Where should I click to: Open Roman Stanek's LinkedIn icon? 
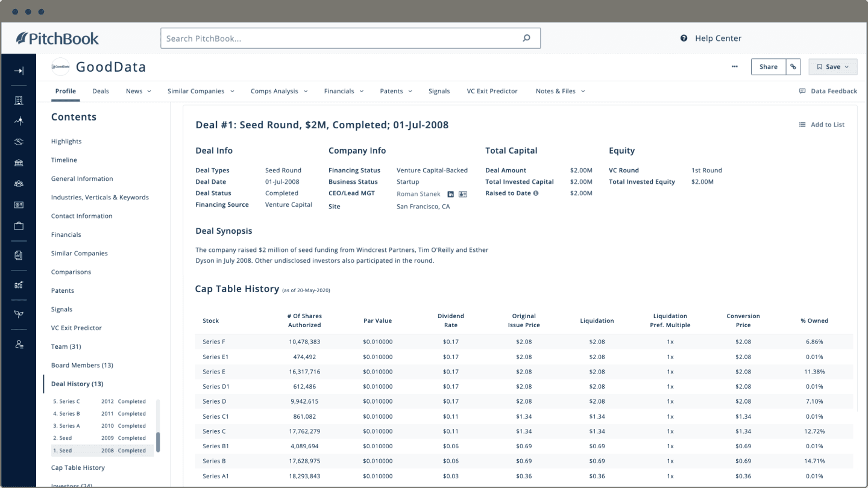[x=450, y=194]
